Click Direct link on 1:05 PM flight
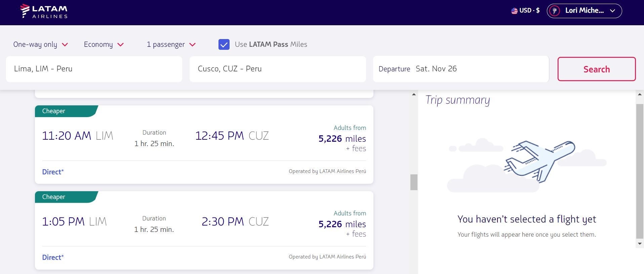 [53, 258]
